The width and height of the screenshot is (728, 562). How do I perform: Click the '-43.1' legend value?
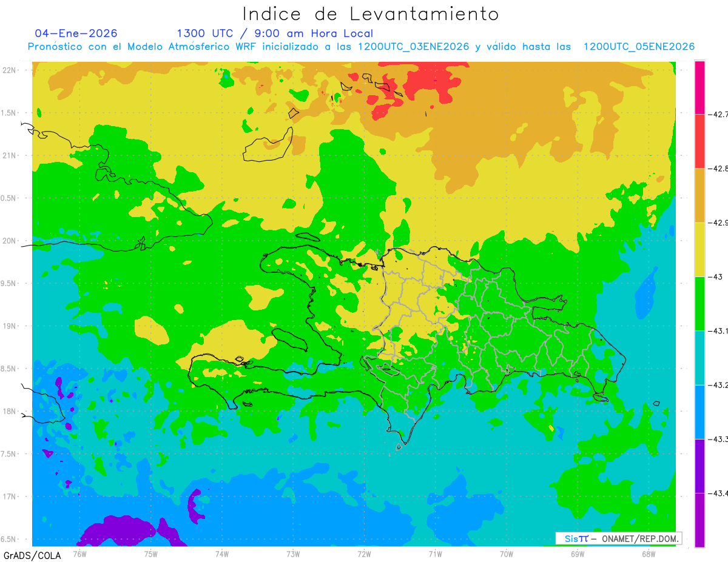(718, 331)
